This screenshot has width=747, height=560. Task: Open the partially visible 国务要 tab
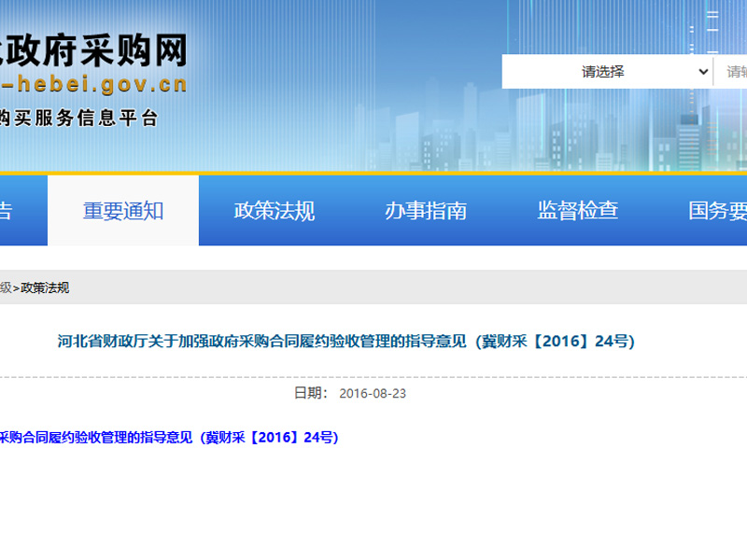(x=717, y=211)
